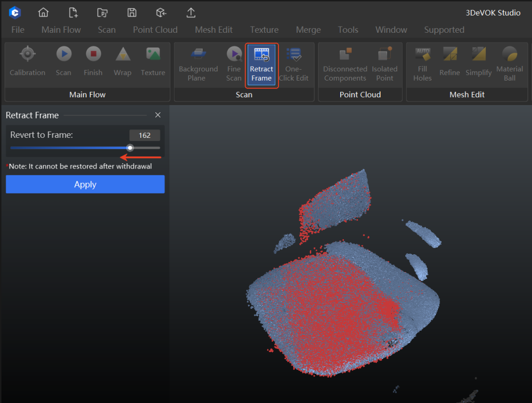Select the Simplify mesh tool
This screenshot has width=532, height=403.
click(478, 61)
